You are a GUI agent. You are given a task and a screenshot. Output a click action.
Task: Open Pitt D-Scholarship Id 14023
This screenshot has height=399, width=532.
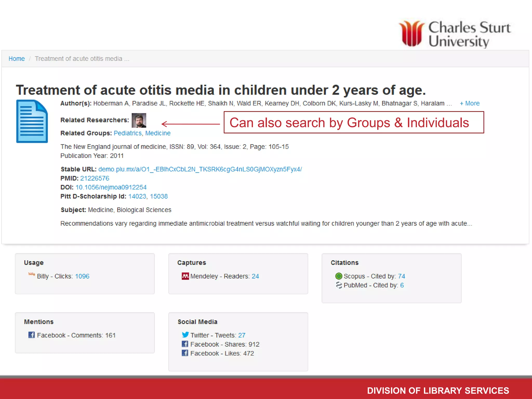pyautogui.click(x=137, y=196)
